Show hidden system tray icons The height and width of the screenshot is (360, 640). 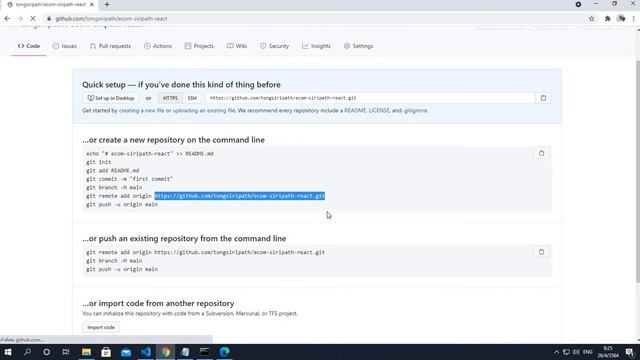tap(556, 352)
